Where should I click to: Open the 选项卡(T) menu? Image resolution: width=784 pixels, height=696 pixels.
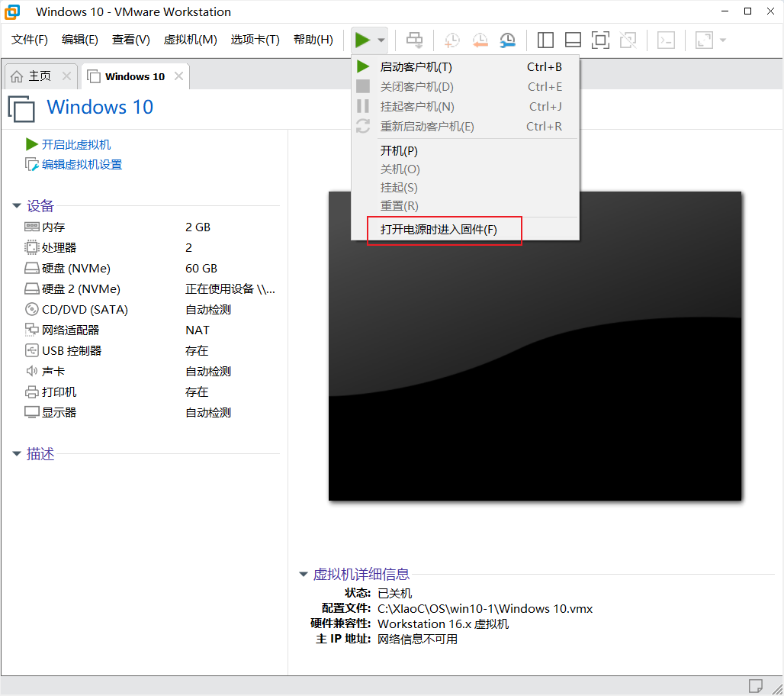pyautogui.click(x=255, y=40)
